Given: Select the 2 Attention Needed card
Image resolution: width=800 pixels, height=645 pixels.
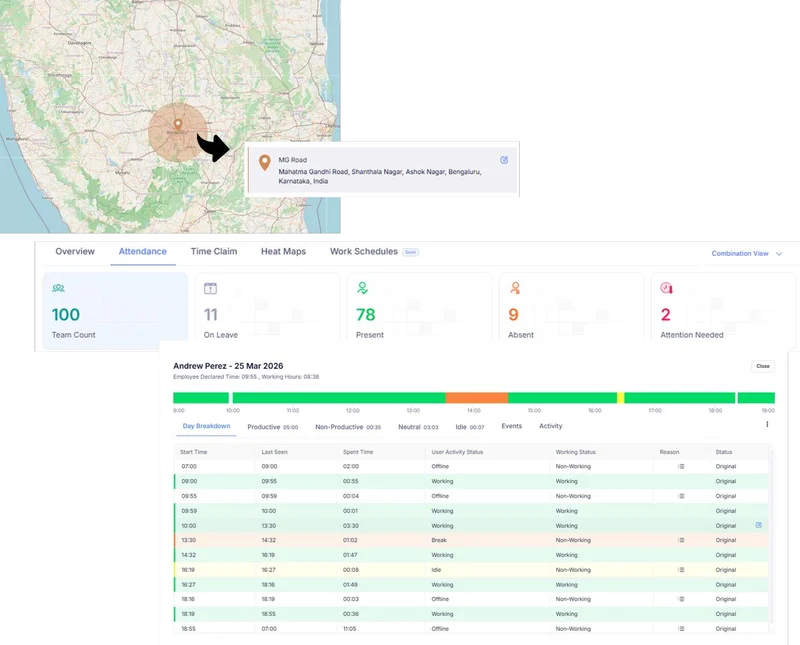Looking at the screenshot, I should click(723, 306).
